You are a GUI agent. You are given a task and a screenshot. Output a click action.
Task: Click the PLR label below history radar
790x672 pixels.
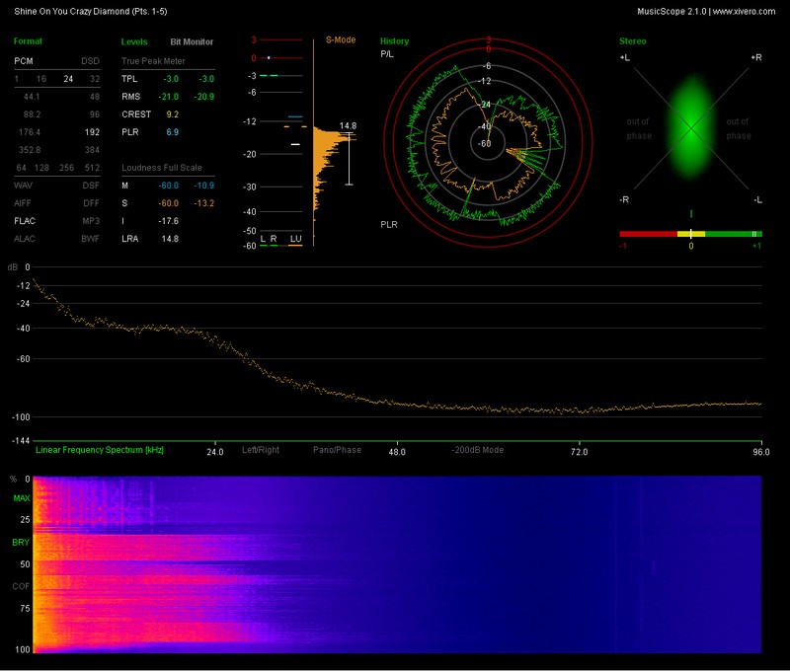pos(389,225)
